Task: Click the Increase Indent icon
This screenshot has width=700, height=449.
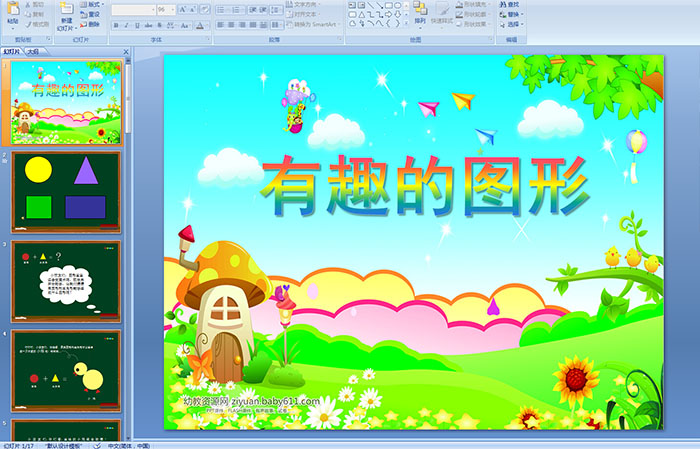Action: [262, 9]
